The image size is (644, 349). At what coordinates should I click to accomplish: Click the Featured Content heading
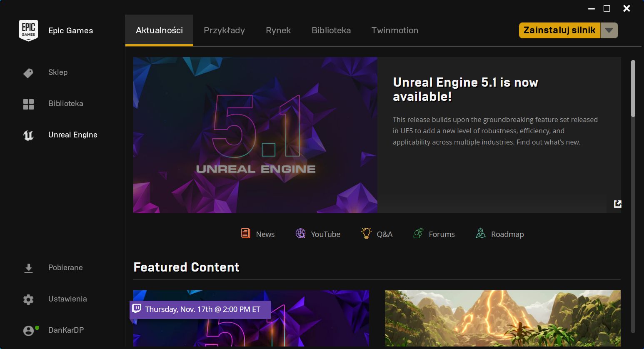186,267
